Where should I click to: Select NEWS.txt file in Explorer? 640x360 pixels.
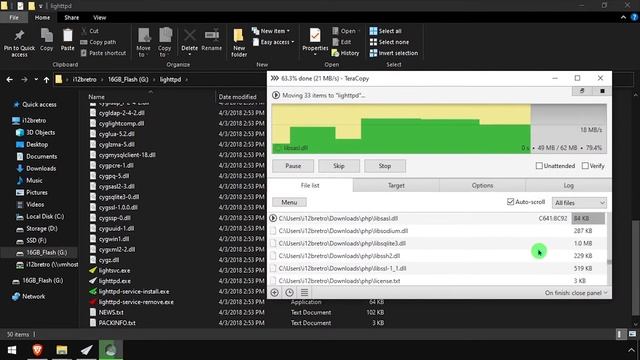pyautogui.click(x=111, y=313)
